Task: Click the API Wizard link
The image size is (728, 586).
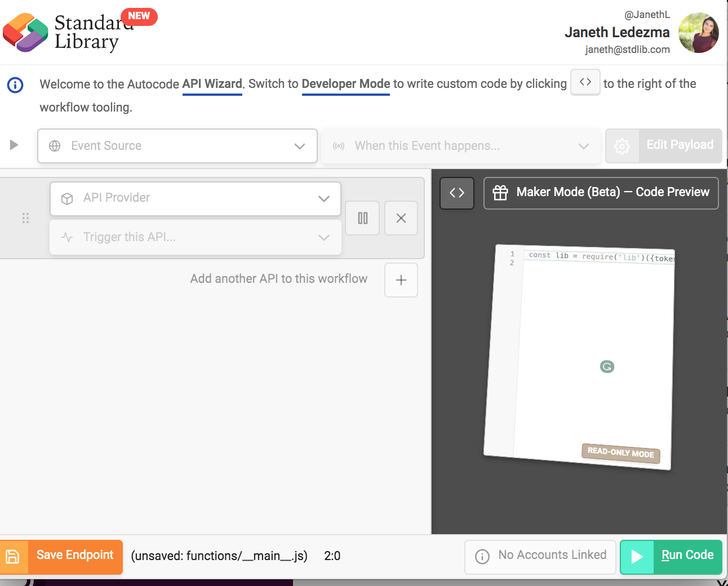Action: [x=212, y=84]
